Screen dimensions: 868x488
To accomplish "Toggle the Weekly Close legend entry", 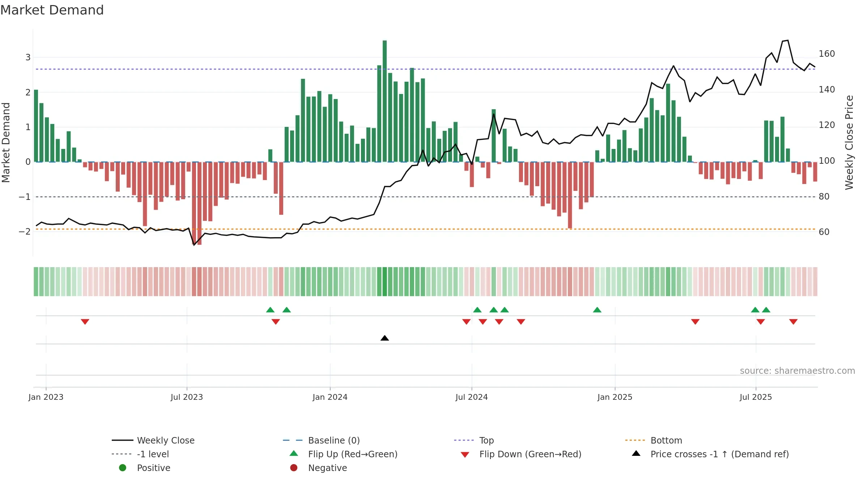I will click(153, 440).
